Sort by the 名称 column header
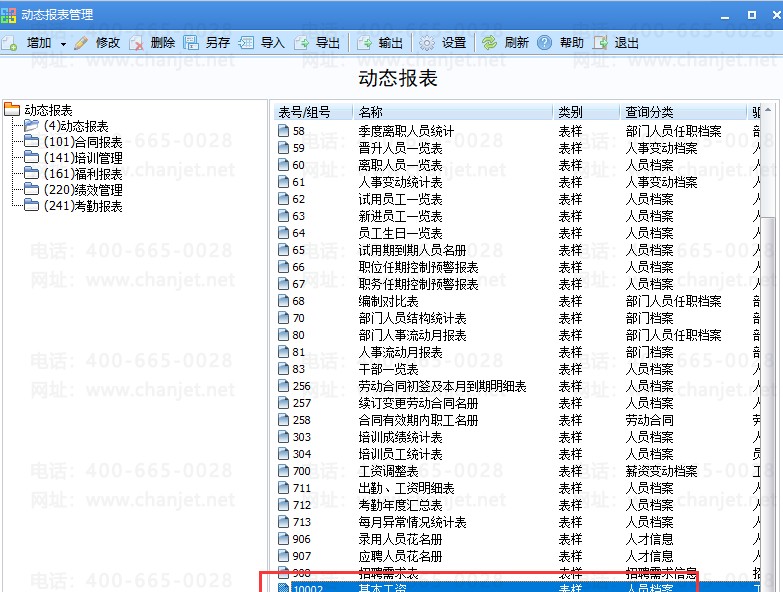783x592 pixels. [x=452, y=112]
